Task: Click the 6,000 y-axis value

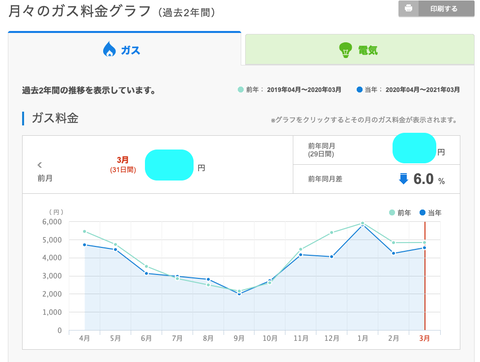Action: coord(52,222)
